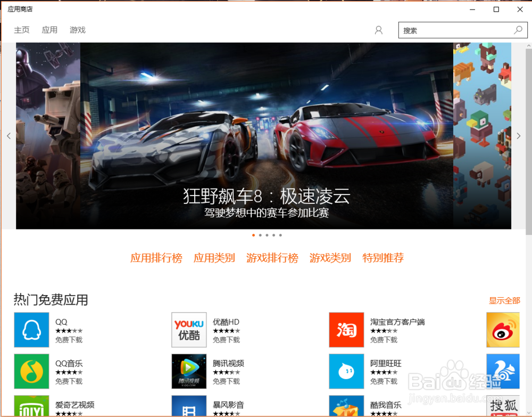Click 免费下载 under 优酷HD

(x=226, y=340)
